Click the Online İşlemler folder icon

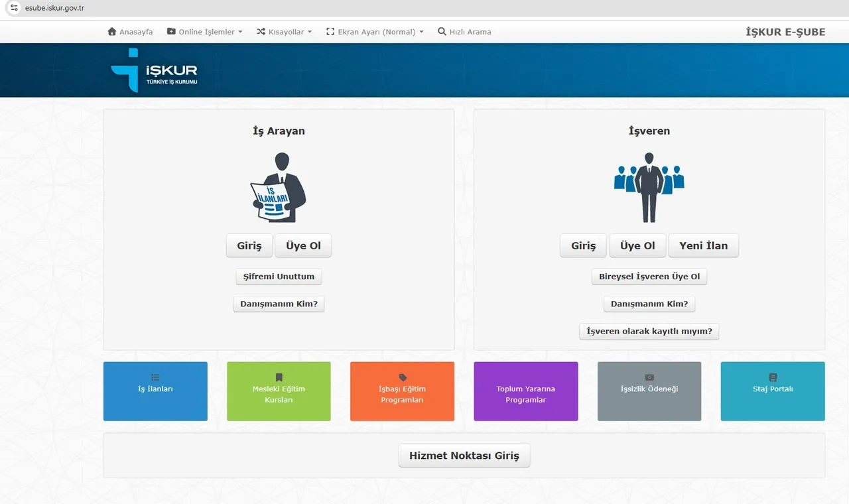pyautogui.click(x=171, y=32)
